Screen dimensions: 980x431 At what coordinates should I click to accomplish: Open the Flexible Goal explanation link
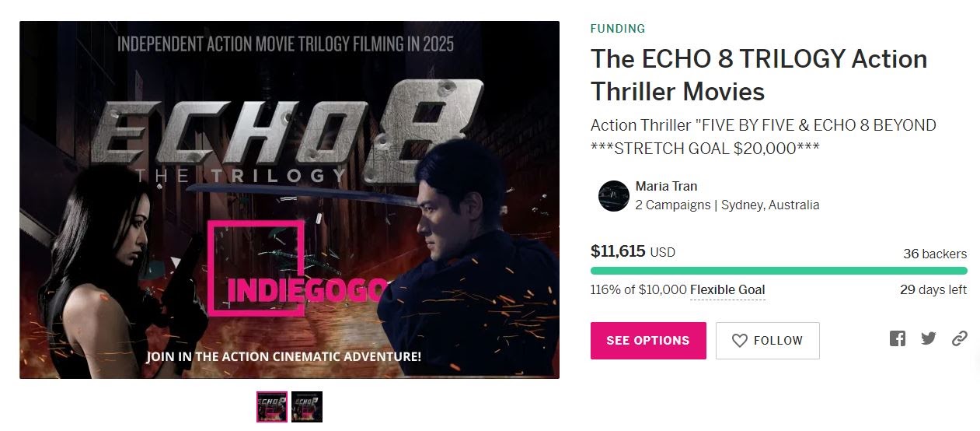coord(727,290)
